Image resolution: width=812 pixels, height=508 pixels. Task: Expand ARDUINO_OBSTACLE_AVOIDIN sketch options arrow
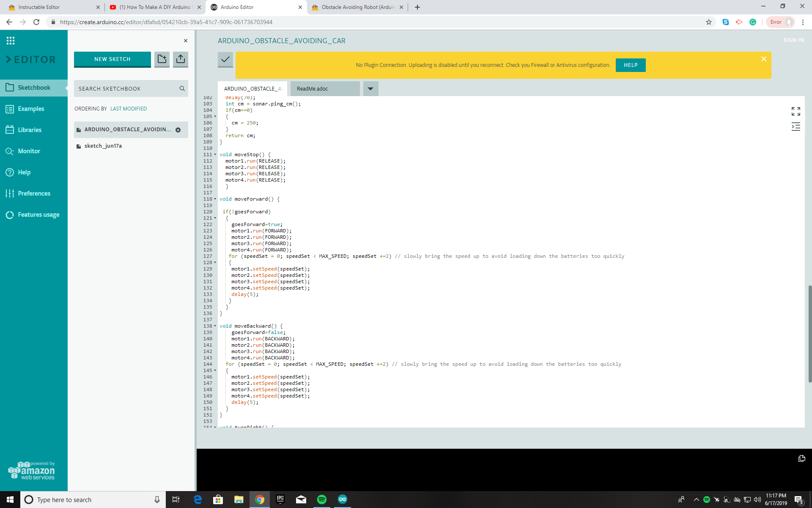click(178, 130)
